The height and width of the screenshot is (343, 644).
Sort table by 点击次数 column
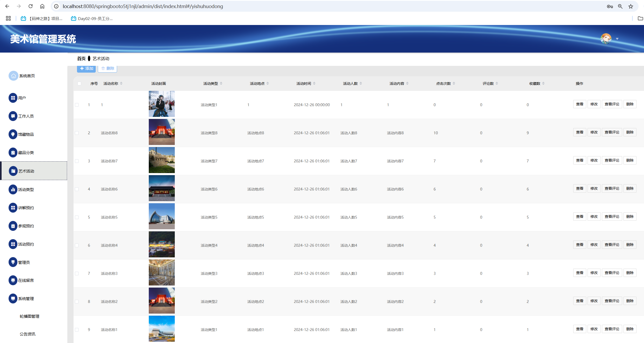pos(454,84)
